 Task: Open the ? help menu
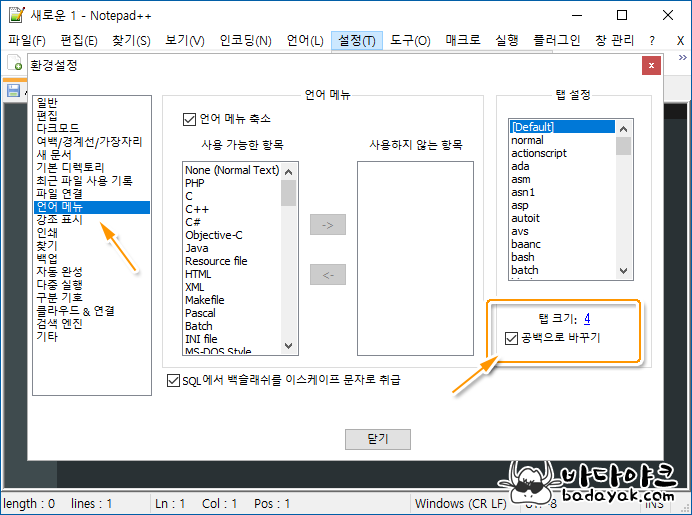point(652,41)
